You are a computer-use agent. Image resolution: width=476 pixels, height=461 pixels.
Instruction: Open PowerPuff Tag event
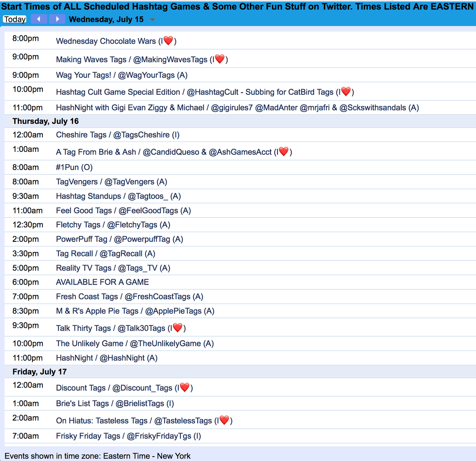click(x=119, y=239)
